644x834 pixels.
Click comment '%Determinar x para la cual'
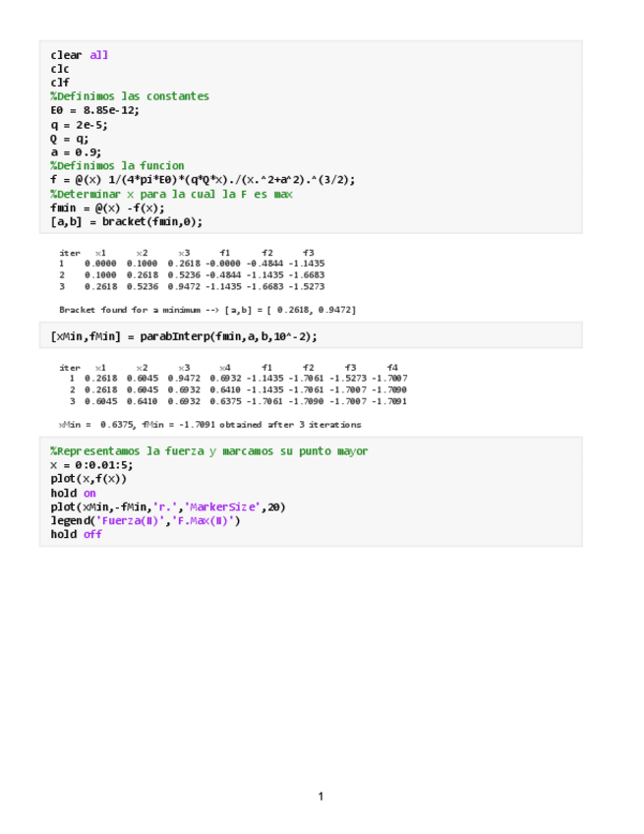(x=171, y=194)
